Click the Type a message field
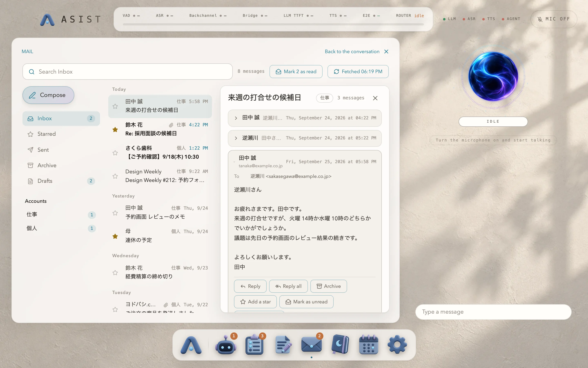The height and width of the screenshot is (368, 588). (493, 312)
